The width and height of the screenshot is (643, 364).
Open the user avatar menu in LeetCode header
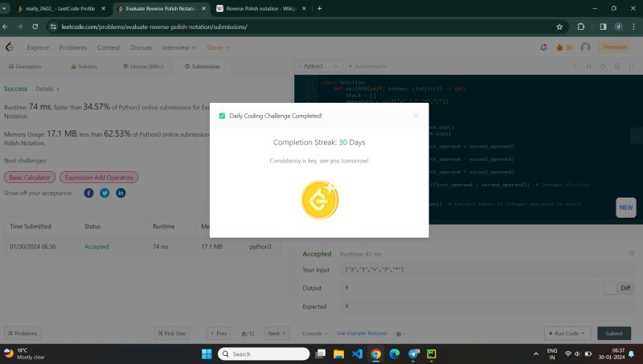[x=586, y=47]
